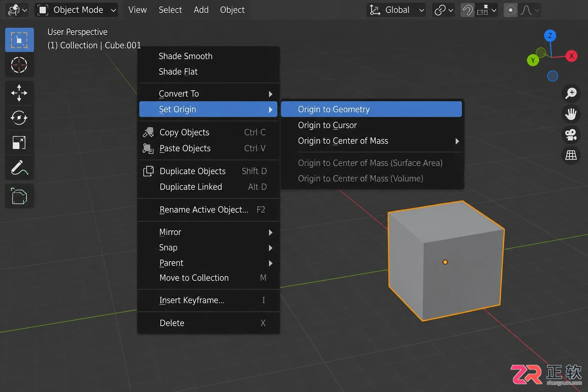588x392 pixels.
Task: Open the Add menu
Action: point(201,10)
